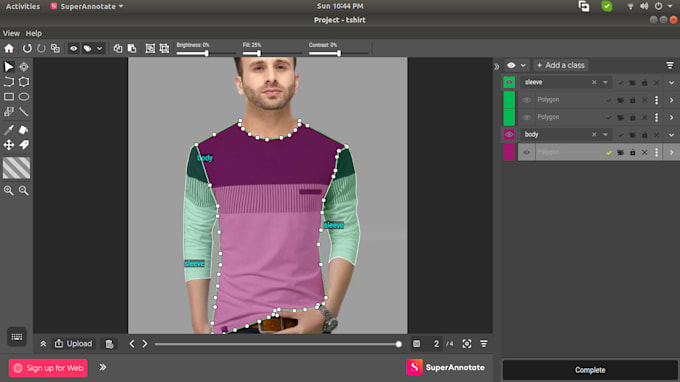
Task: Click the Brightness slider handle
Action: click(206, 53)
